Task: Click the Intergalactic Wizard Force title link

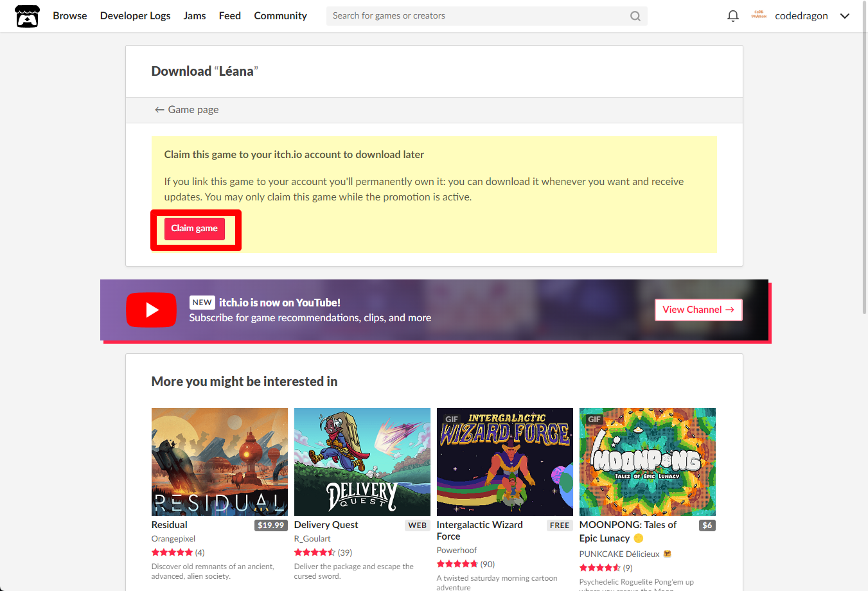Action: (x=480, y=531)
